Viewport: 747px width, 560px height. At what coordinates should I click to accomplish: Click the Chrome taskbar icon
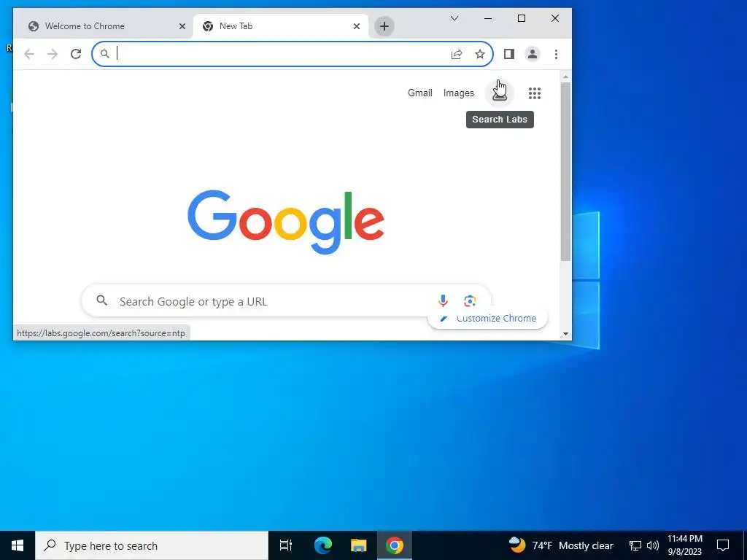pos(395,545)
